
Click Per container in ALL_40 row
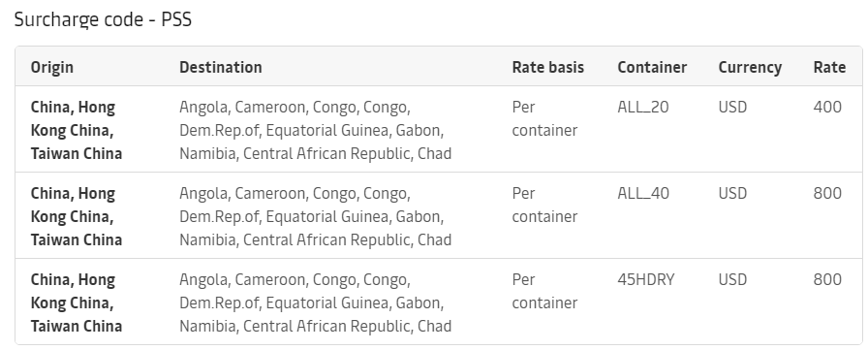coord(544,205)
